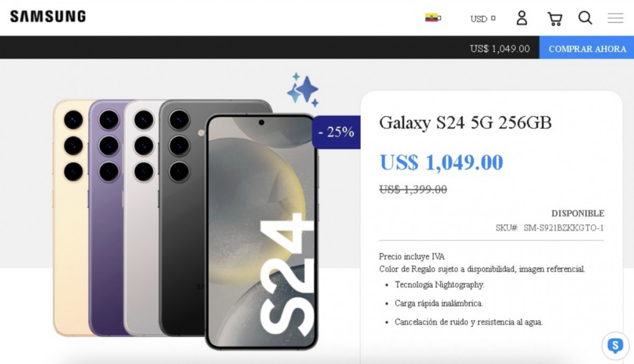Click the front-facing S24 phone image
This screenshot has height=364, width=634.
pos(262,232)
